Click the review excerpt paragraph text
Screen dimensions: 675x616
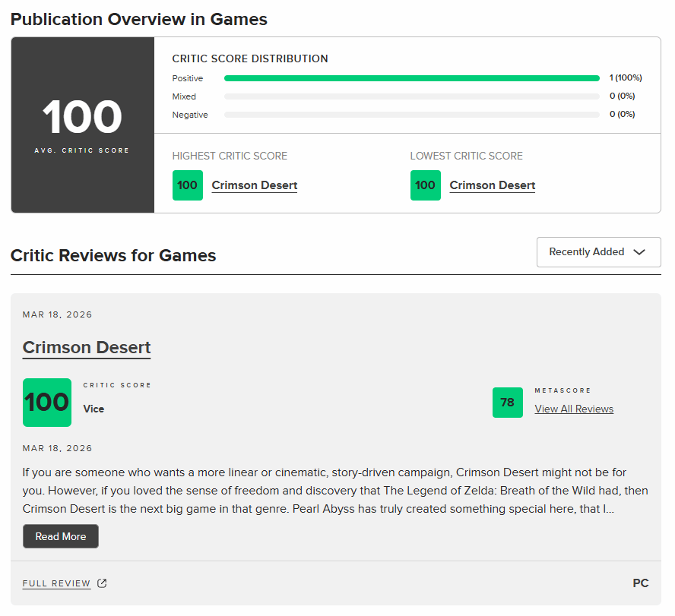coord(334,491)
